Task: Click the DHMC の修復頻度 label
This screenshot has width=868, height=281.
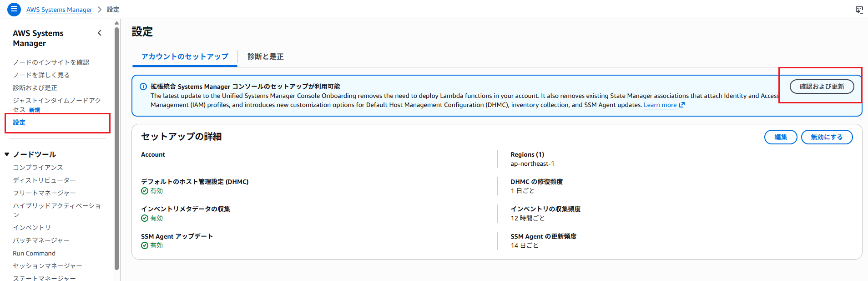Action: point(536,182)
